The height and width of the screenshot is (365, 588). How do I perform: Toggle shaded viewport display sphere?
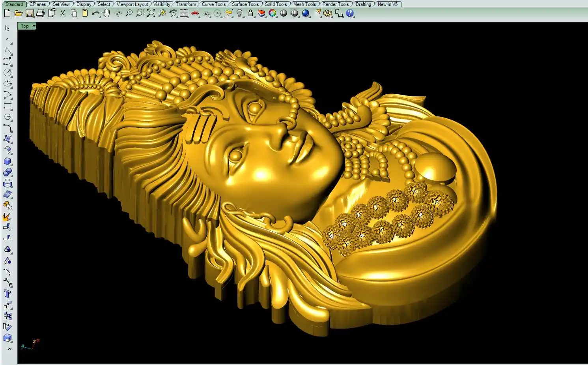(284, 13)
